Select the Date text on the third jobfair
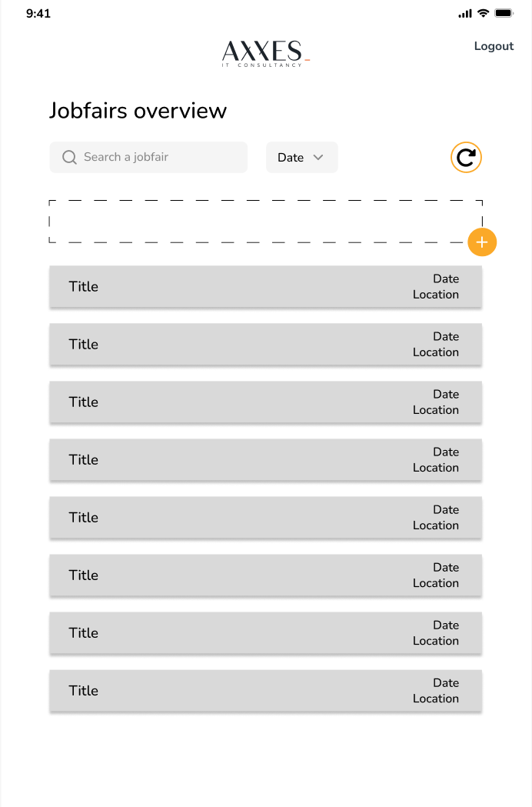Screen dimensions: 532x807 coord(446,394)
